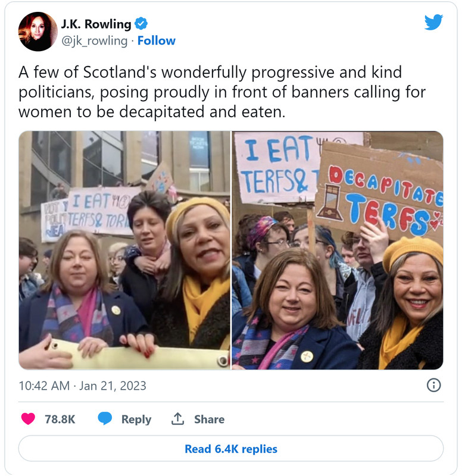Open the round profile avatar picture
Image resolution: width=462 pixels, height=476 pixels.
coord(38,32)
